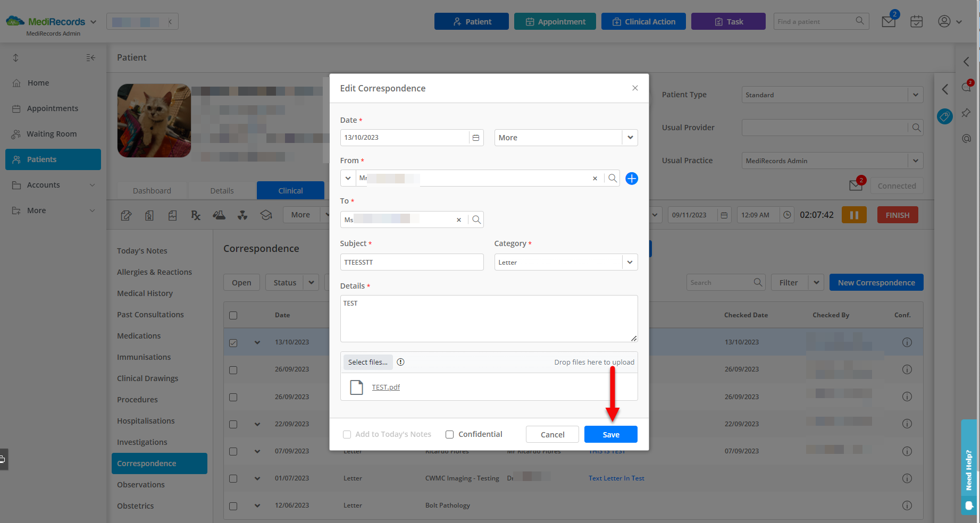Image resolution: width=980 pixels, height=523 pixels.
Task: Search for a To recipient magnifier icon
Action: pos(476,220)
